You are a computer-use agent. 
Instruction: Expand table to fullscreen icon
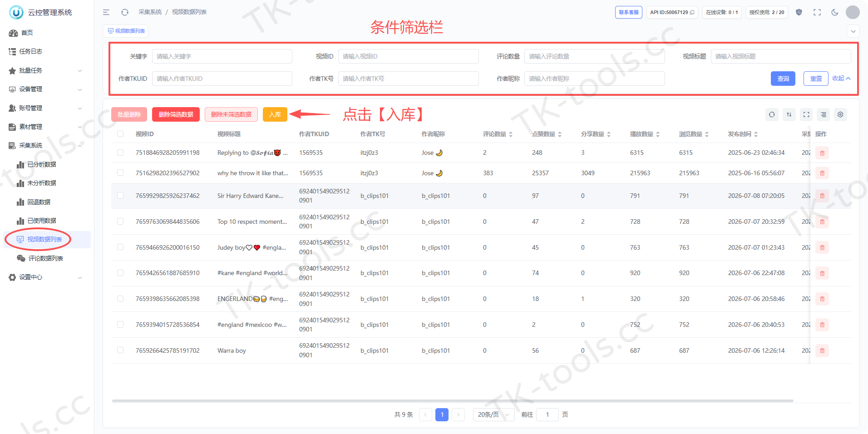(x=806, y=114)
